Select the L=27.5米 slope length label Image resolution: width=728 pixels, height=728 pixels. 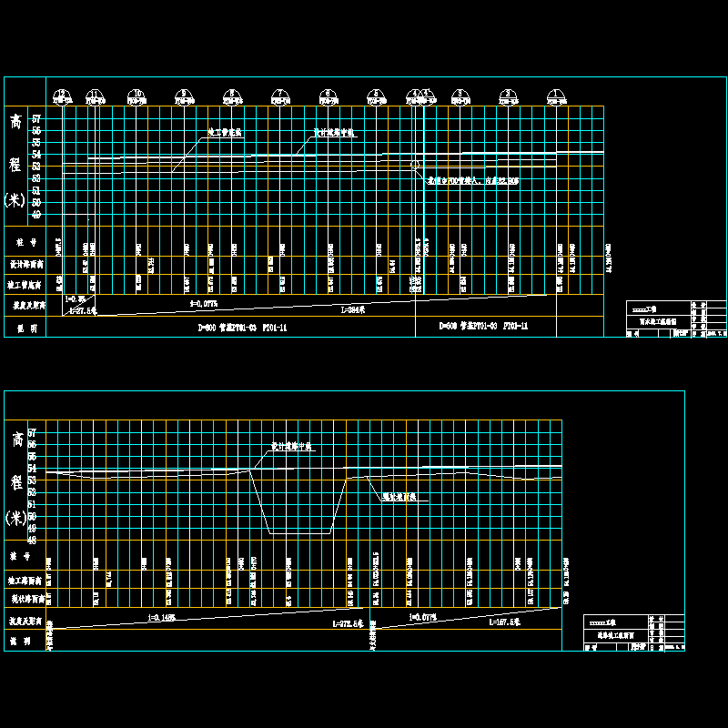coord(83,310)
